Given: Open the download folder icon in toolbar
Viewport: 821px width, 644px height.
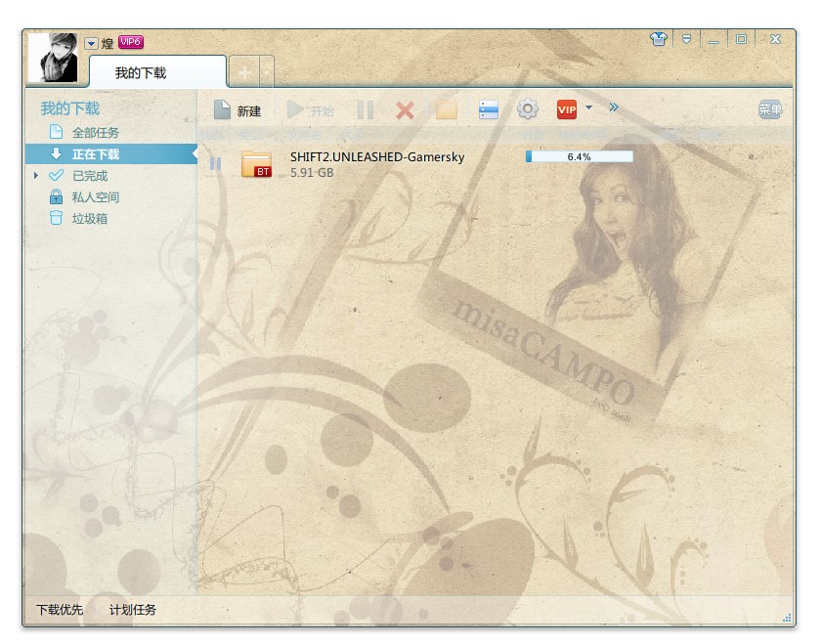Looking at the screenshot, I should [x=447, y=110].
